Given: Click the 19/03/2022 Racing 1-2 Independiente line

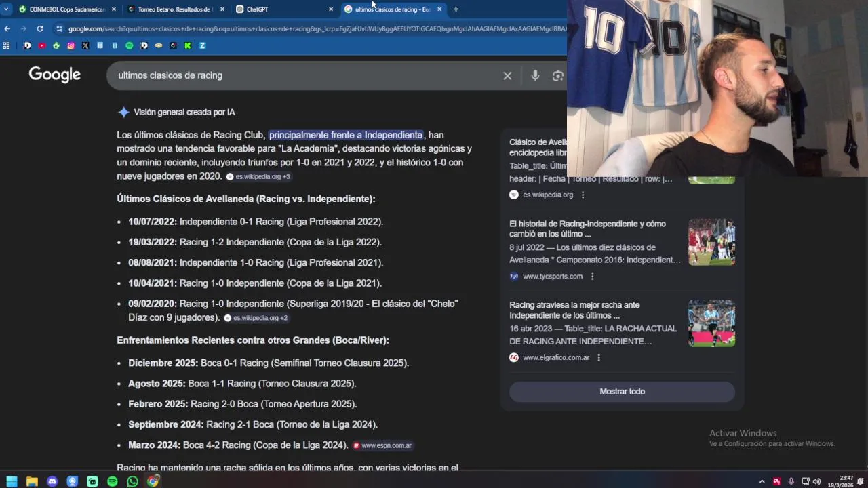Looking at the screenshot, I should (255, 242).
